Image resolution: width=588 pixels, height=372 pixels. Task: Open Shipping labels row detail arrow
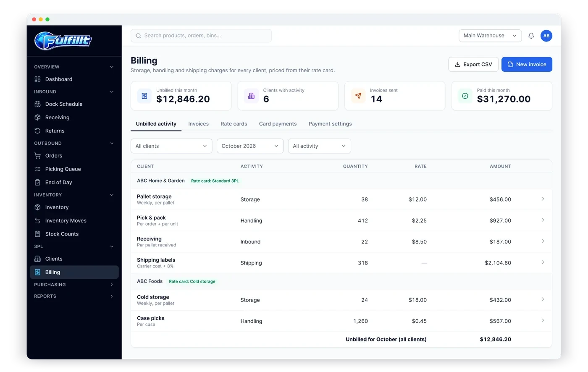543,262
